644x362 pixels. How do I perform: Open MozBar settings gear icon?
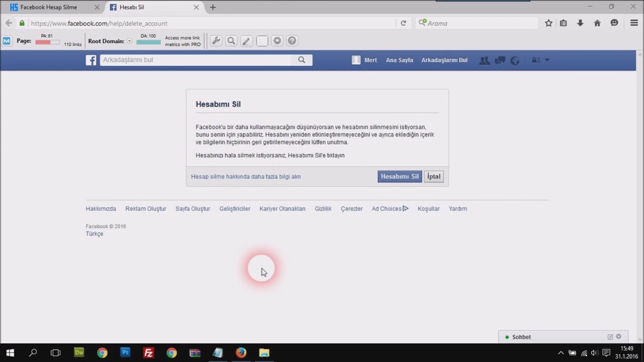coord(277,41)
